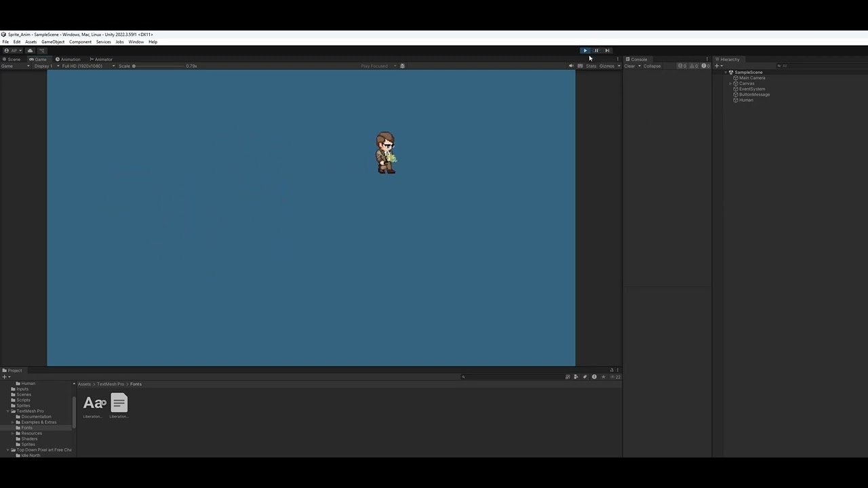Open the Full HD resolution dropdown
This screenshot has width=868, height=488.
pyautogui.click(x=88, y=66)
